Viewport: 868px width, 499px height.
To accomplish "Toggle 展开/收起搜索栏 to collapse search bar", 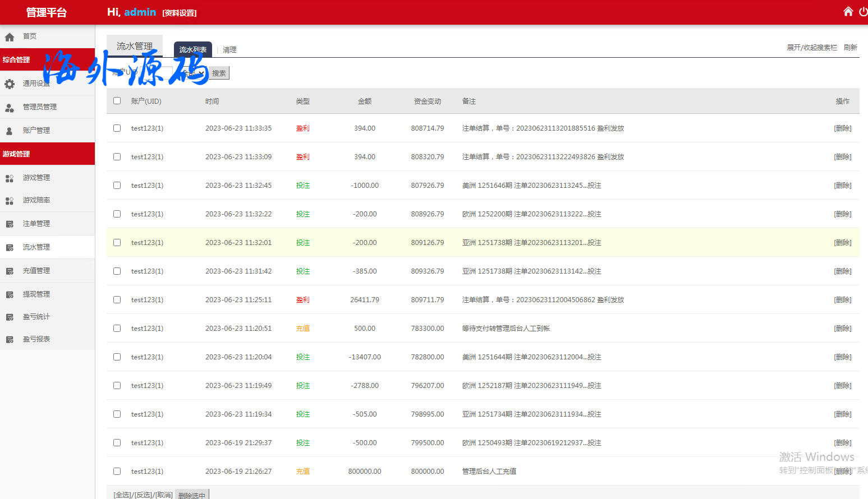I will tap(811, 48).
